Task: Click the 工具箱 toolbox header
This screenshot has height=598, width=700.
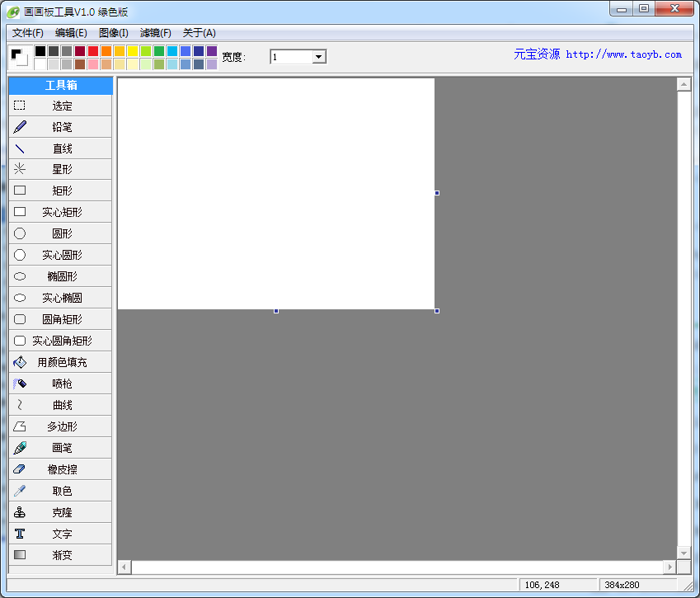Action: (61, 85)
